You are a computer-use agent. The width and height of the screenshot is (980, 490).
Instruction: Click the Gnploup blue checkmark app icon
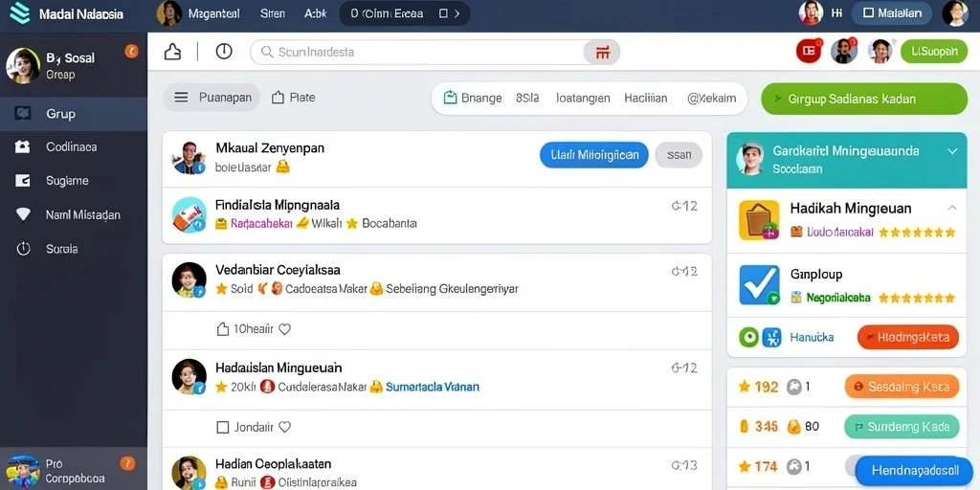[x=759, y=285]
